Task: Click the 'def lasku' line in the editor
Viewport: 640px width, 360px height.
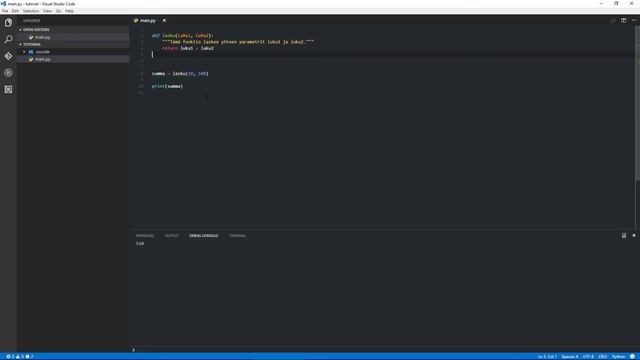Action: [x=182, y=36]
